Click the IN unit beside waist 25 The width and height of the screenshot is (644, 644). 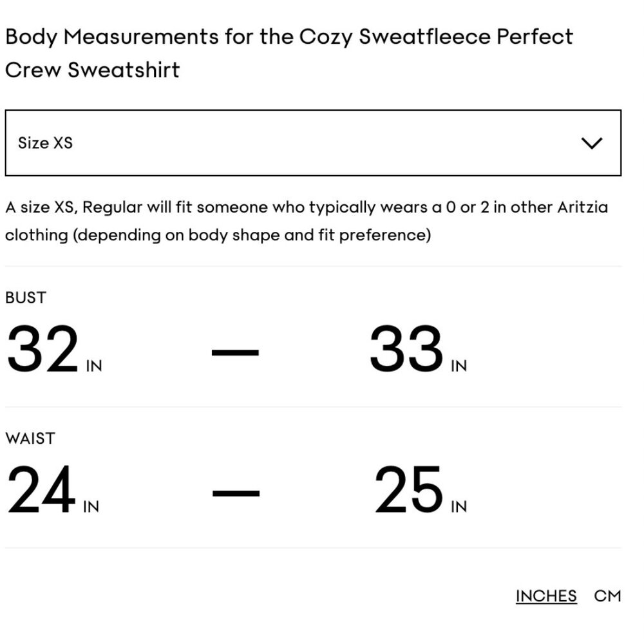(459, 507)
